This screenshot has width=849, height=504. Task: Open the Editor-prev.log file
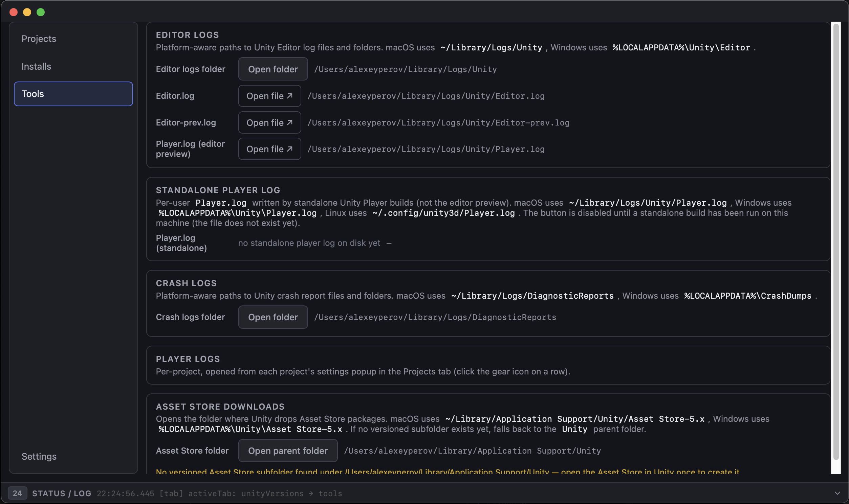[269, 122]
